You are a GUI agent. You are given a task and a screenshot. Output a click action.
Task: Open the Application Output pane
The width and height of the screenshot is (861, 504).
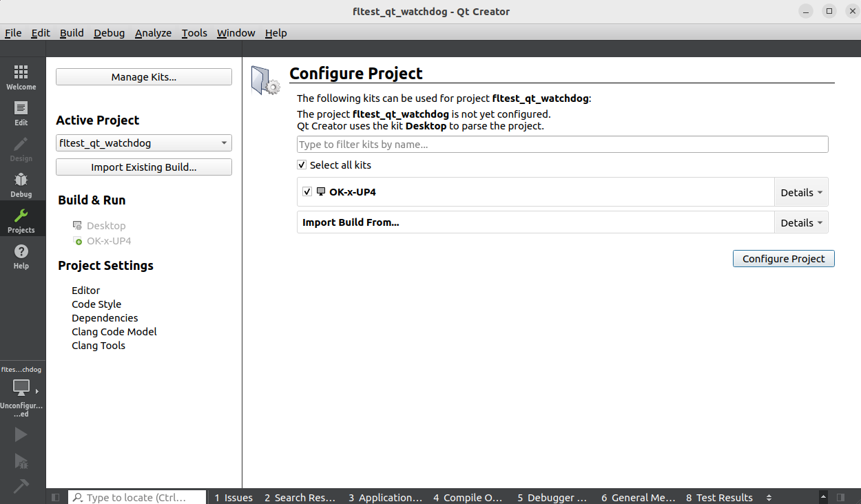385,497
